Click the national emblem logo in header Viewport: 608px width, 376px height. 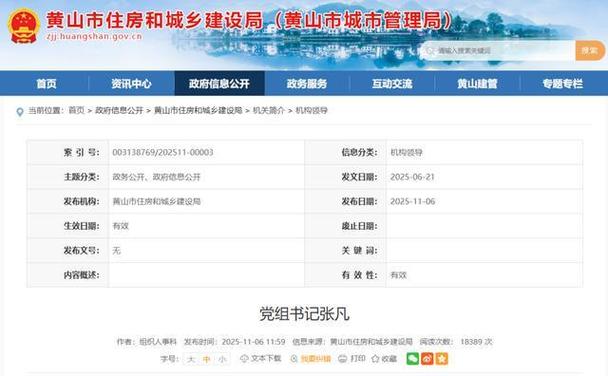[24, 26]
